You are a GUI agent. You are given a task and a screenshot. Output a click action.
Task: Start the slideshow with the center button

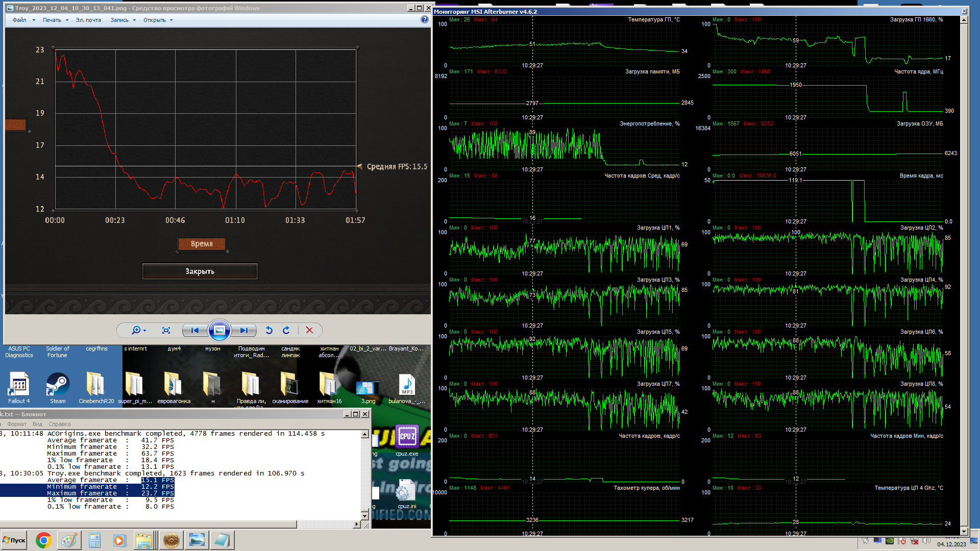(219, 331)
